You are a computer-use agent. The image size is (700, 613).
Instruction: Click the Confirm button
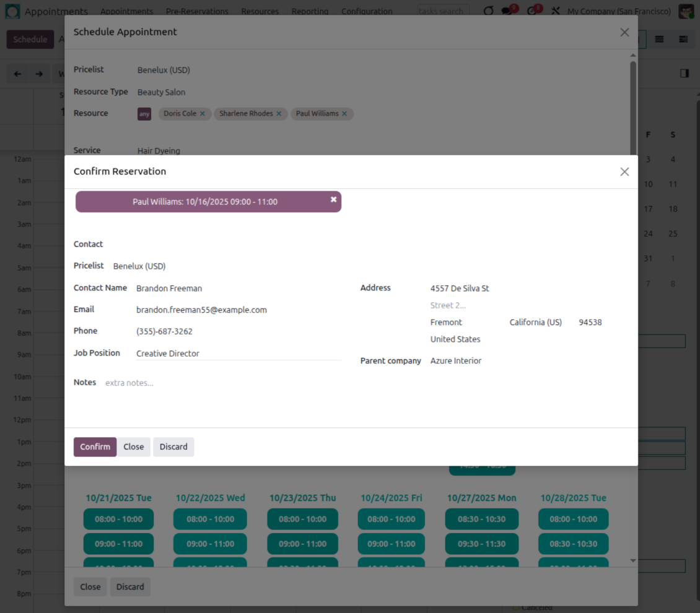click(x=95, y=447)
